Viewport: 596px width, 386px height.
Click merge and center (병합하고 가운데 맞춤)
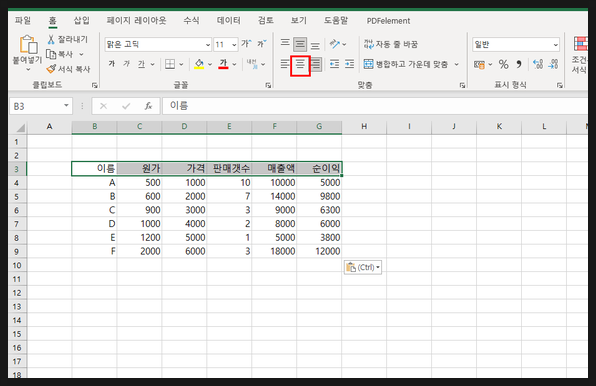(x=406, y=64)
